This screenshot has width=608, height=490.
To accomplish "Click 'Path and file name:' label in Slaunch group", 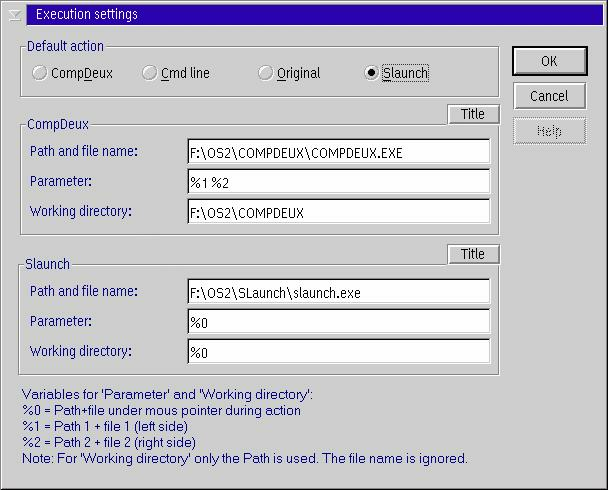I will pyautogui.click(x=84, y=291).
